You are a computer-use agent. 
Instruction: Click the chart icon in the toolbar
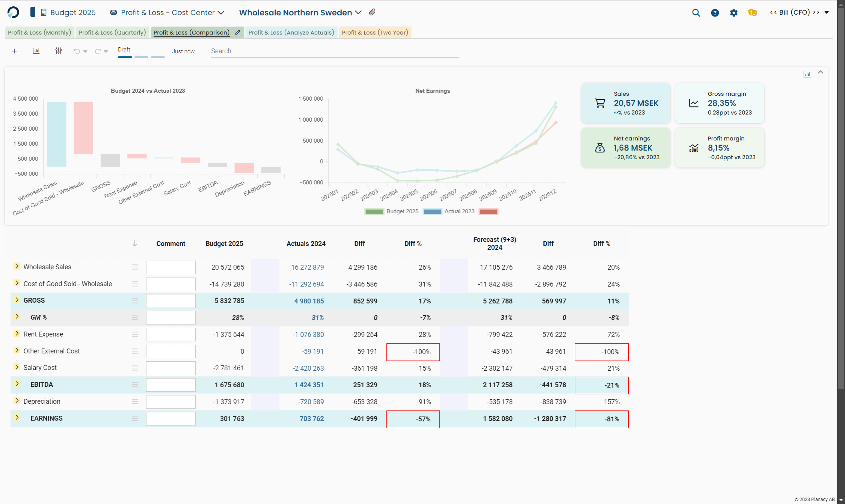(36, 51)
